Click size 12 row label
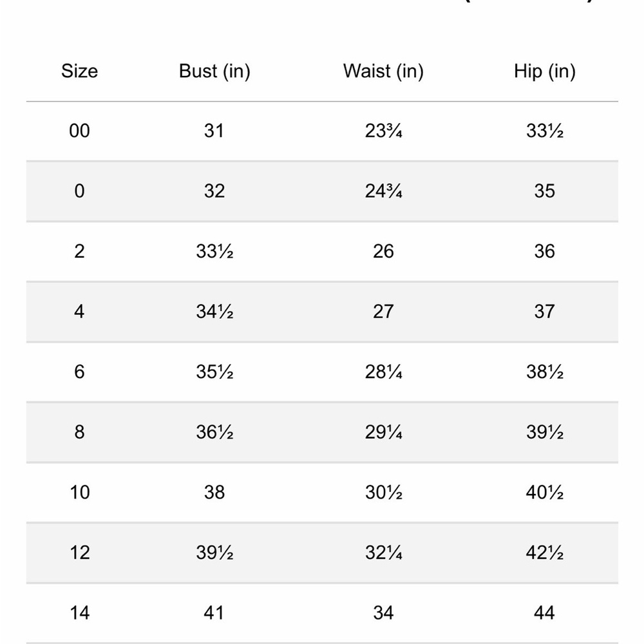Screen dimensions: 644x644 [x=80, y=553]
